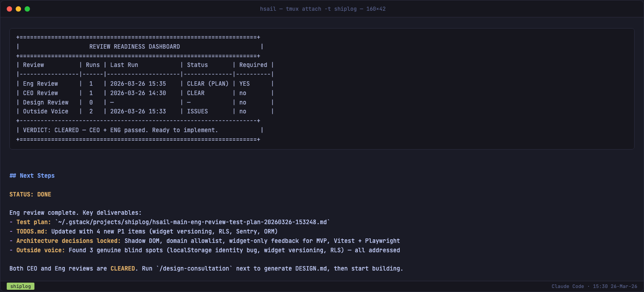Click 'Updated with 4 new P1 items' text
The image size is (644, 292).
(100, 232)
